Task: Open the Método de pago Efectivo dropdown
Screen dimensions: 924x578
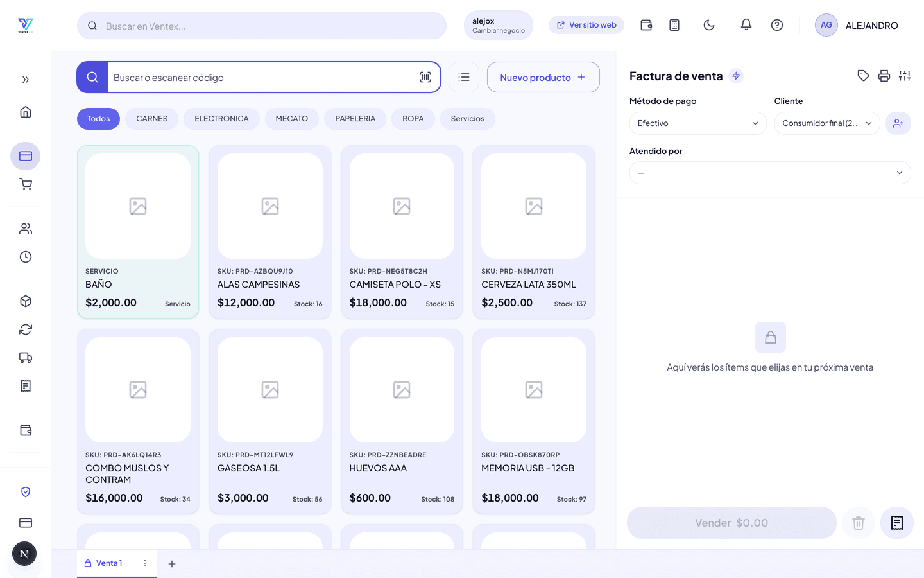Action: 698,123
